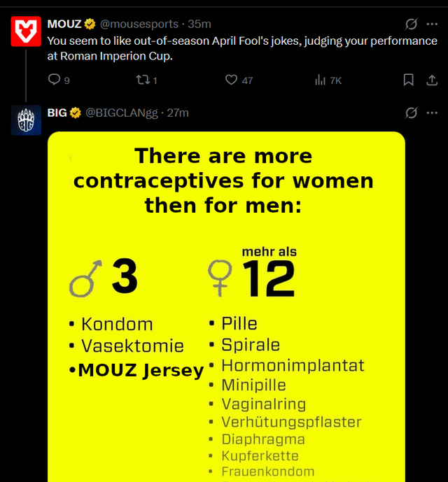
Task: Click the BIG display name
Action: point(57,113)
